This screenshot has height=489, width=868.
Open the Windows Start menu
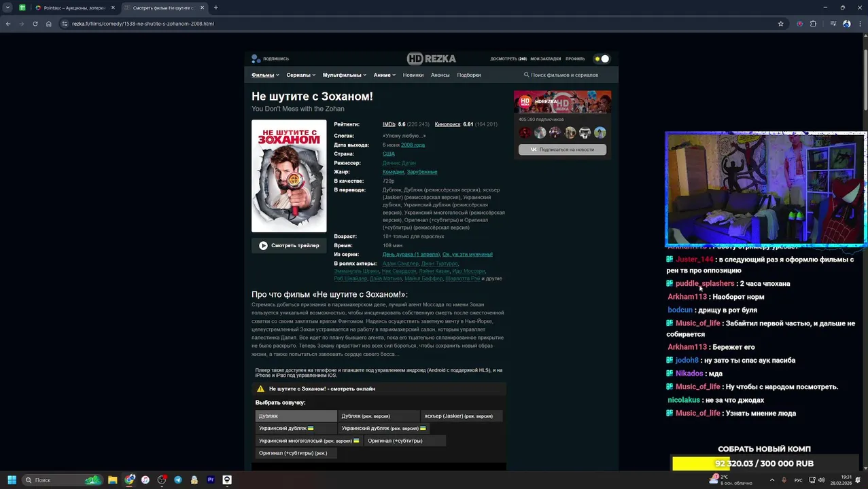(x=12, y=480)
